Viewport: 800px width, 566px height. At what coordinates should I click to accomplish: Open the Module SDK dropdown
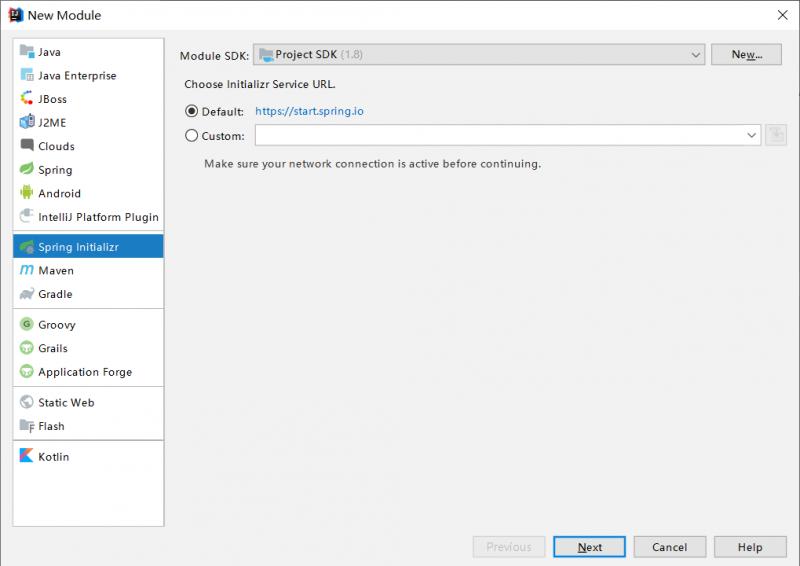click(x=479, y=55)
